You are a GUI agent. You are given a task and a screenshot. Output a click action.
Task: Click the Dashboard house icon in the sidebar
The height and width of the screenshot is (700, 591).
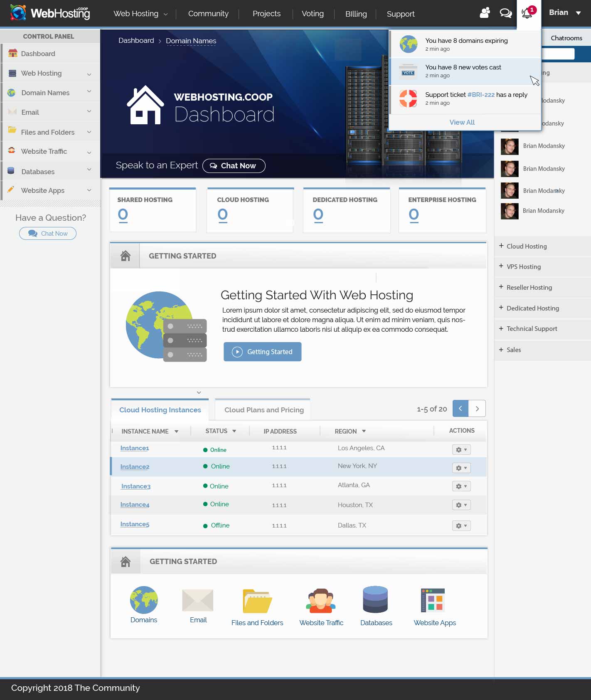tap(13, 53)
